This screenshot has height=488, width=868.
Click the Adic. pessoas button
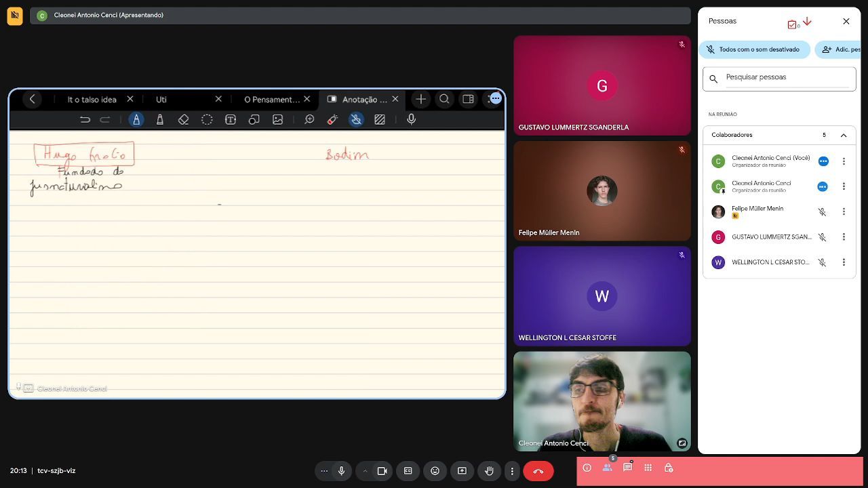pos(839,49)
